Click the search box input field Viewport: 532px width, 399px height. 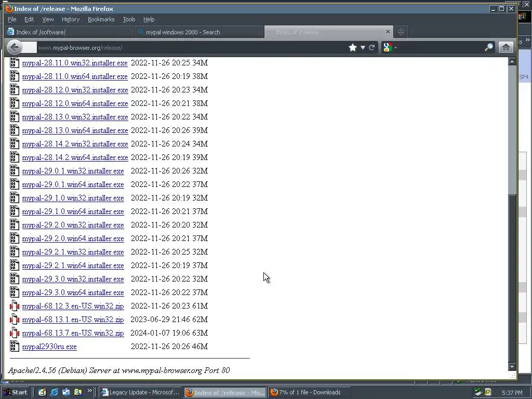[x=441, y=47]
